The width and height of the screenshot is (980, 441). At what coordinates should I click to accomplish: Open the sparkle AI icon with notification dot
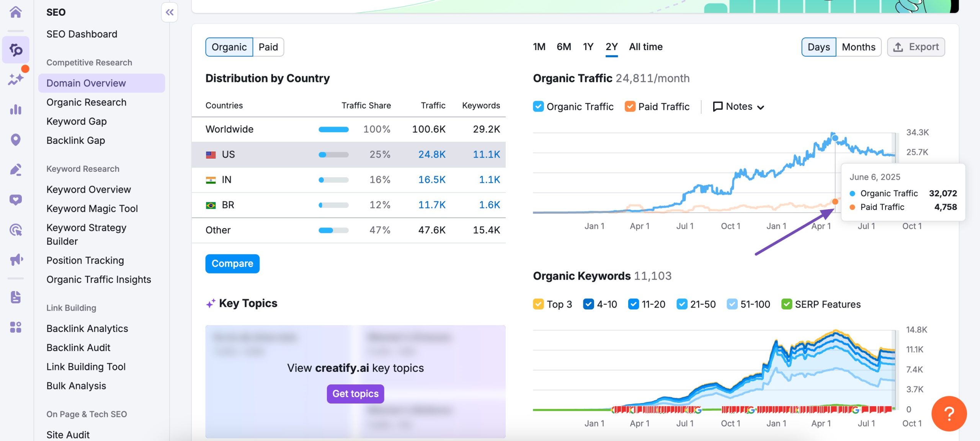[15, 79]
